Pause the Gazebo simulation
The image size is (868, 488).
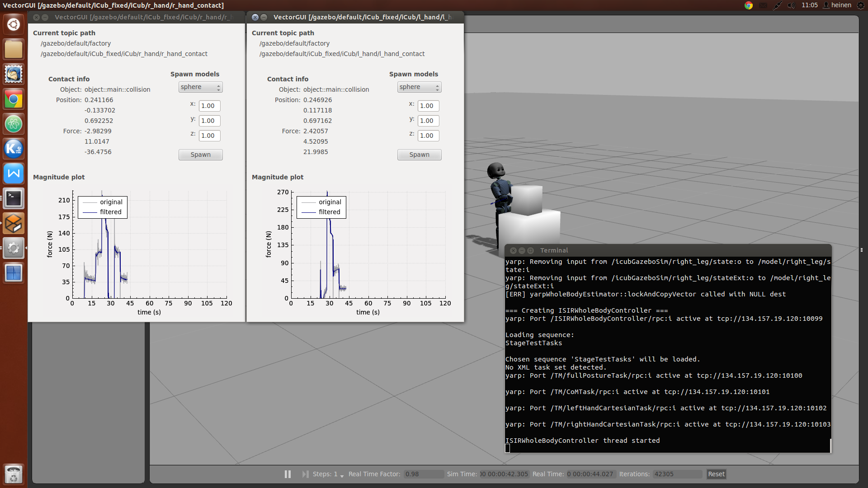288,474
